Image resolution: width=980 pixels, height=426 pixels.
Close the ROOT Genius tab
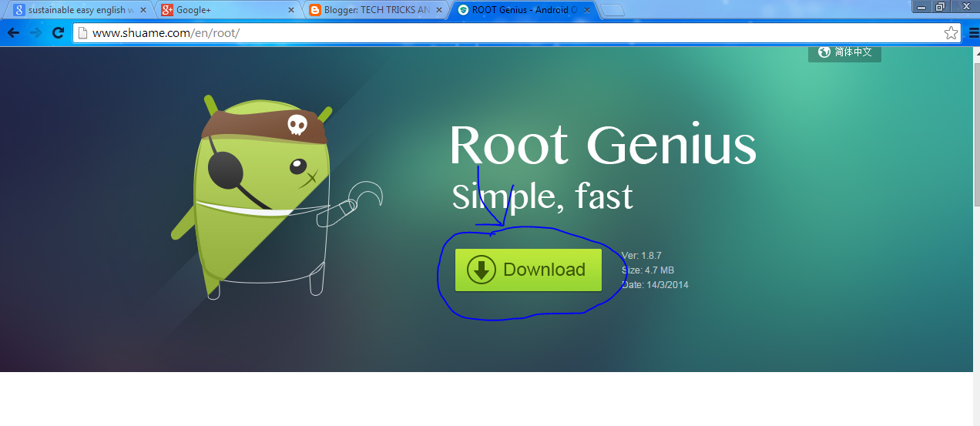pos(586,10)
